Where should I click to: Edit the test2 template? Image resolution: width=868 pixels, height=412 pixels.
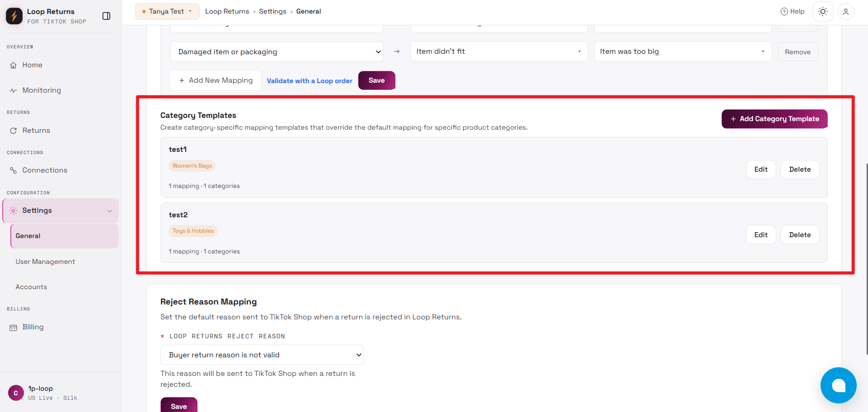coord(761,235)
